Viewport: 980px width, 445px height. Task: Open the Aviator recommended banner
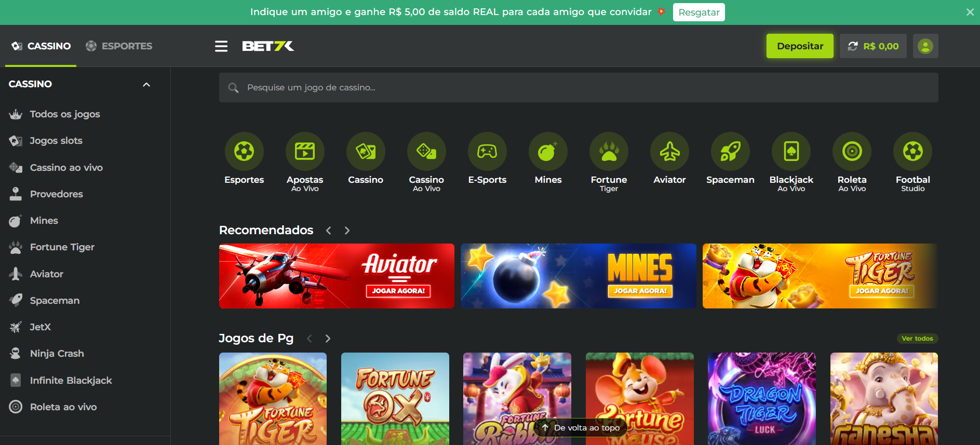tap(337, 276)
